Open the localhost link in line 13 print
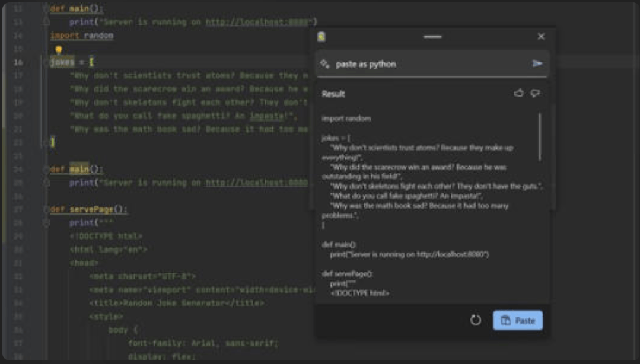Screen dimensions: 640x364 pyautogui.click(x=257, y=22)
